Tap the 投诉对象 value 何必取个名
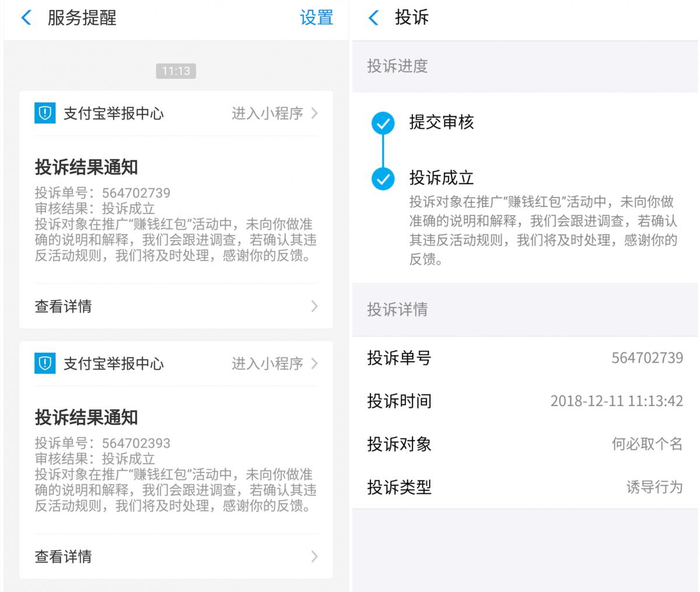This screenshot has width=700, height=592. 647,444
